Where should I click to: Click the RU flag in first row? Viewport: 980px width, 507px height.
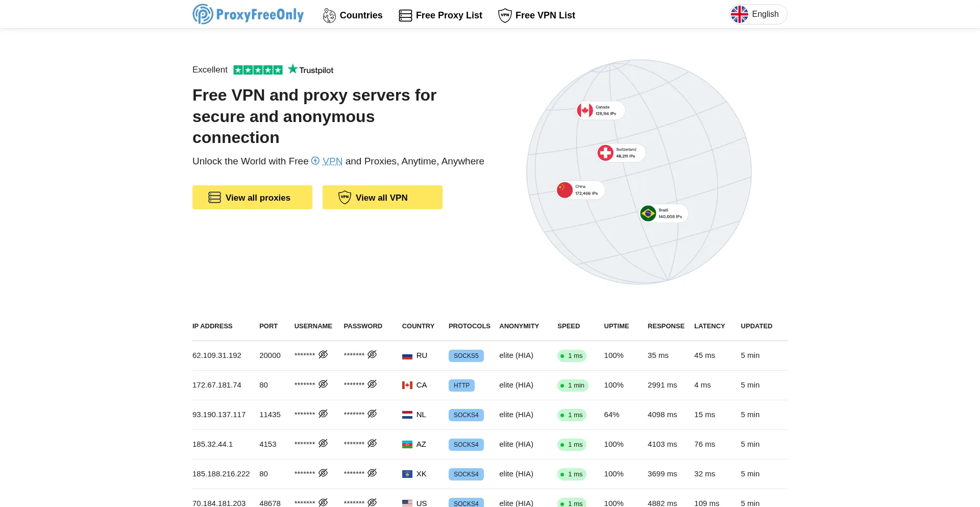click(407, 356)
